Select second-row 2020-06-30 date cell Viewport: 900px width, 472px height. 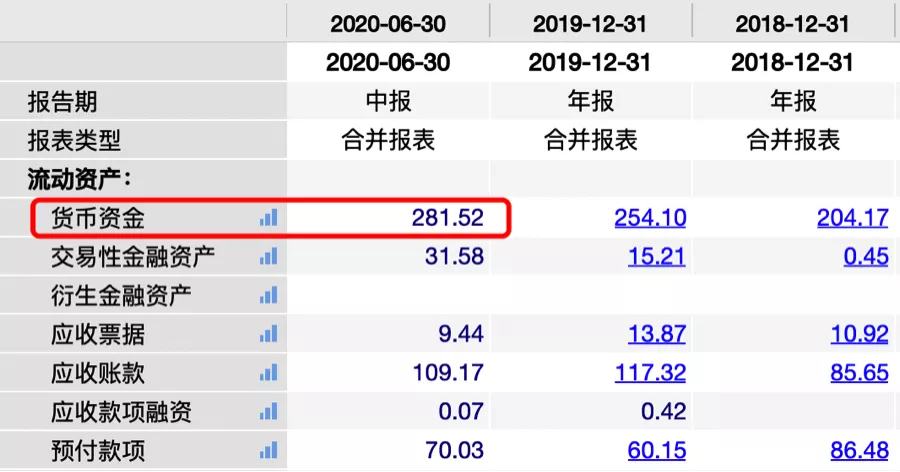point(388,62)
